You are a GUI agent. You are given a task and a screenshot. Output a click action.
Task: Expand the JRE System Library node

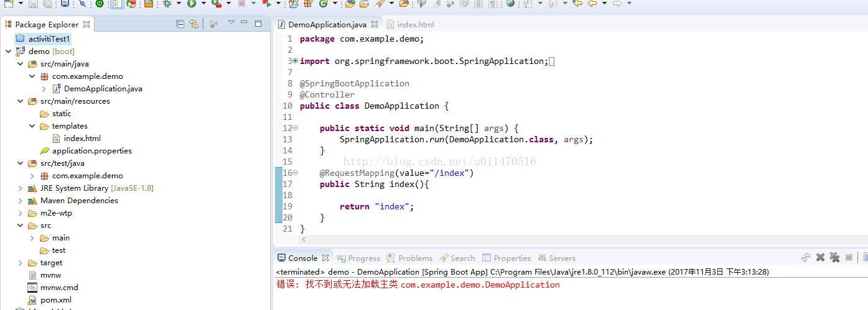20,188
